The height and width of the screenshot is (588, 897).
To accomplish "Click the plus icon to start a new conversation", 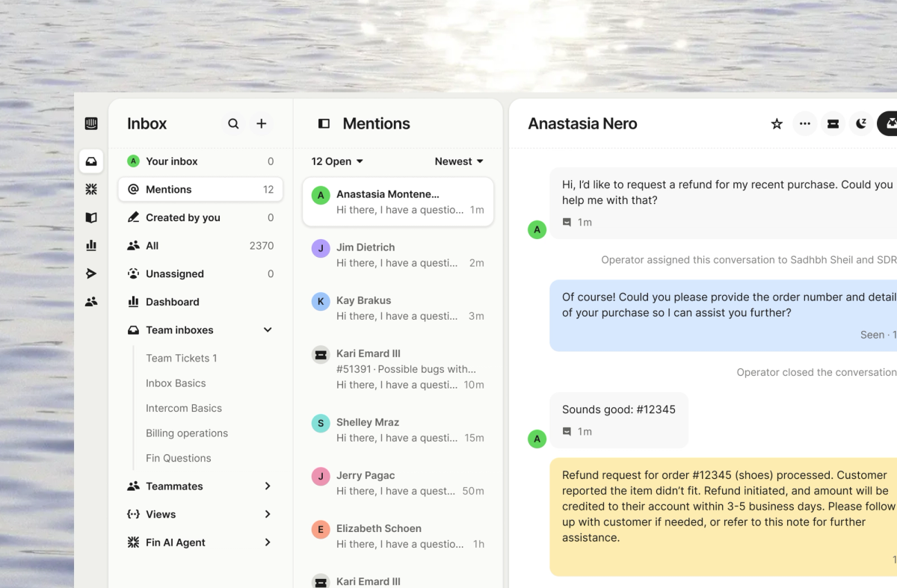I will coord(262,124).
